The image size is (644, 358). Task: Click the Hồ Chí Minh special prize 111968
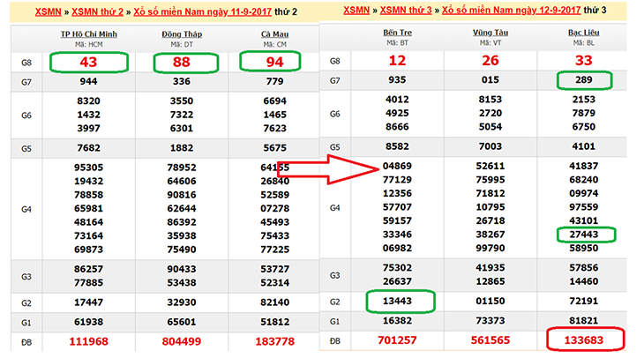point(88,341)
